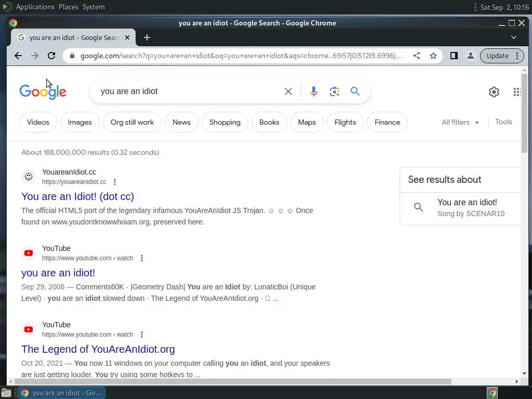Screen dimensions: 532x399
Task: Click the Chrome address bar URL
Action: 241,56
